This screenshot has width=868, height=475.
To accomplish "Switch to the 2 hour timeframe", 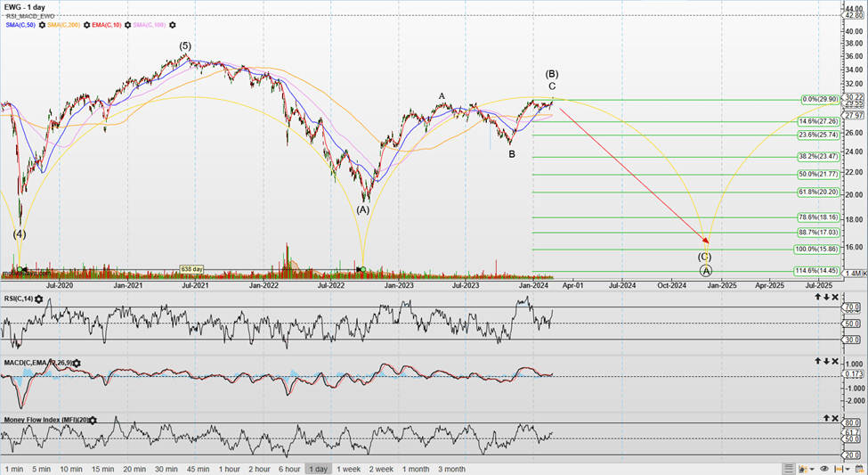I will [260, 469].
